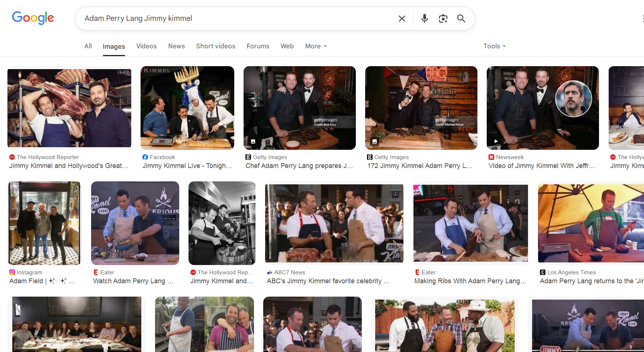Click Getty Images icon for Chef Adam result
Image resolution: width=644 pixels, height=352 pixels.
(x=248, y=157)
